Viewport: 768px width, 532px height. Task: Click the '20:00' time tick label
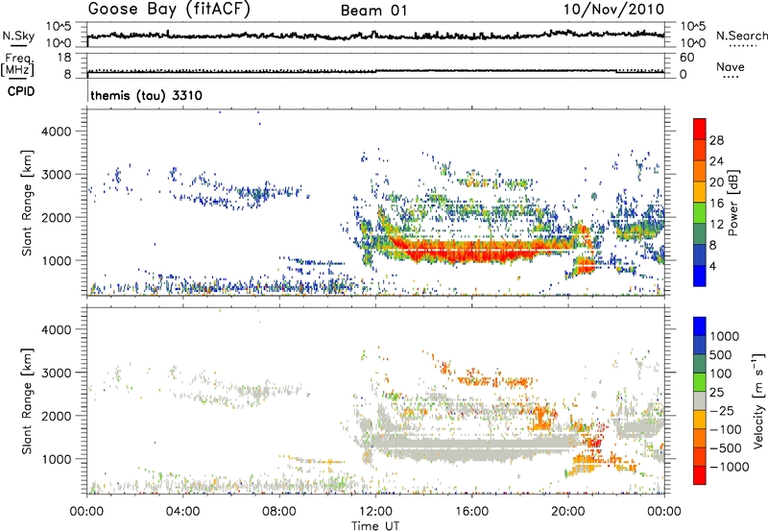567,512
